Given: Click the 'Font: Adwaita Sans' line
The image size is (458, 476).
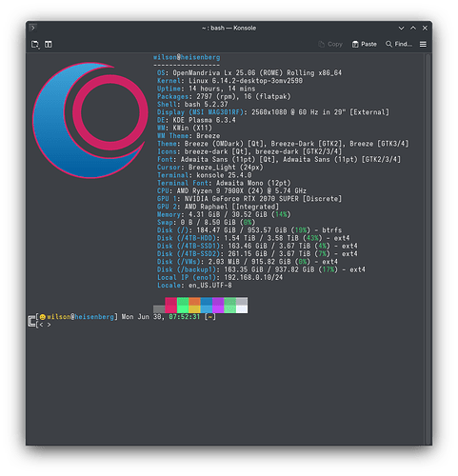Looking at the screenshot, I should [279, 159].
